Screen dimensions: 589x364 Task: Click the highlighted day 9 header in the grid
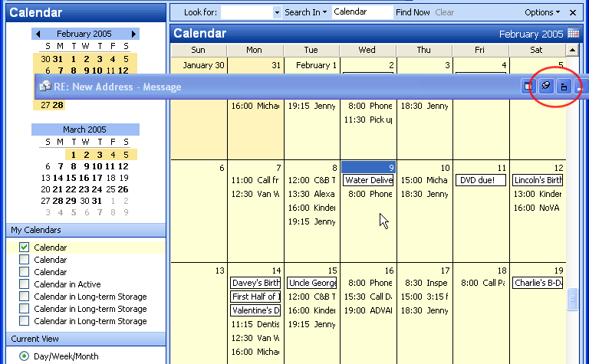(x=368, y=167)
